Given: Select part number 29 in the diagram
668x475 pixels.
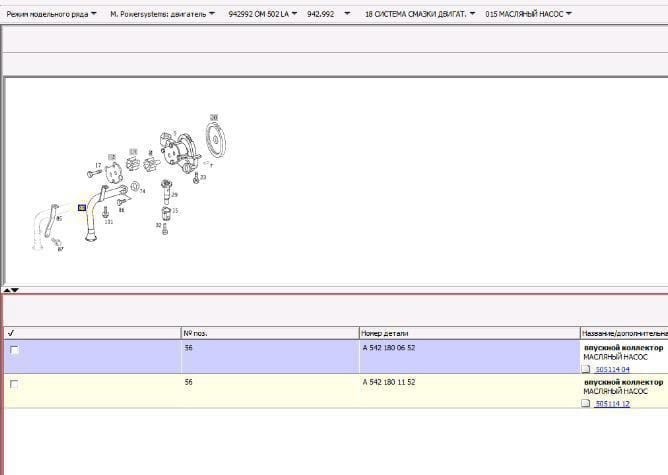Looking at the screenshot, I should 174,194.
